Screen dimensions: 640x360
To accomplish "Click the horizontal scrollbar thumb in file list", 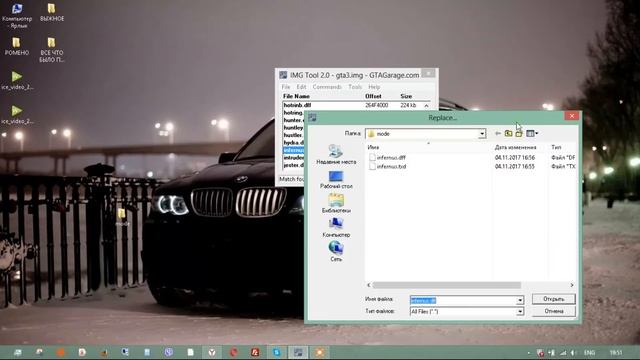I will coord(447,285).
